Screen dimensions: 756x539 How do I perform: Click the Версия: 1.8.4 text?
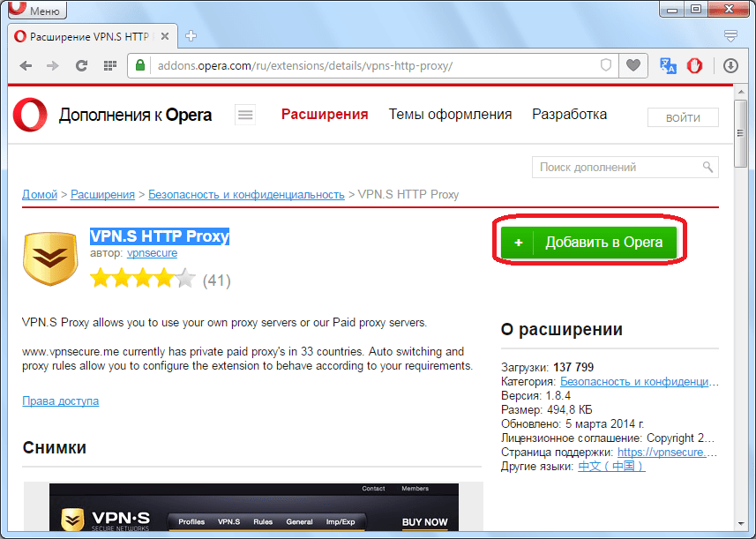[x=535, y=396]
